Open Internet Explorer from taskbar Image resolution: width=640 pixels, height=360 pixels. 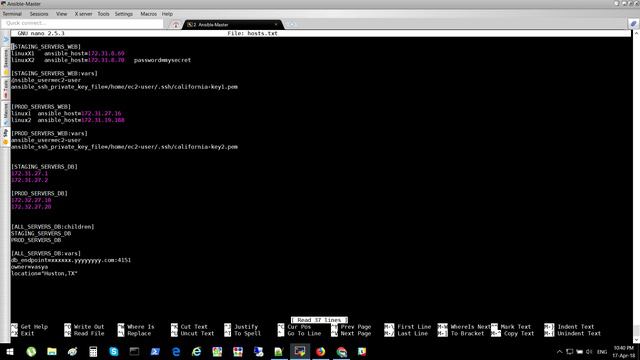(x=197, y=352)
